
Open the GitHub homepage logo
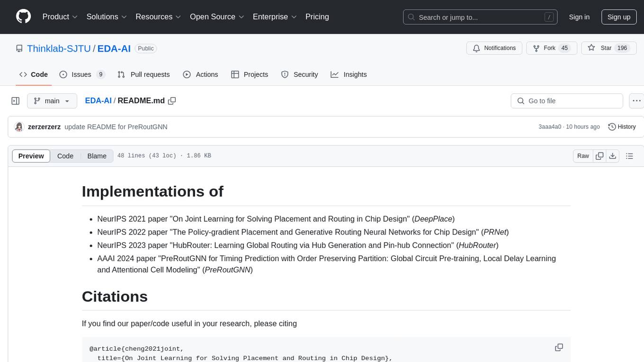23,17
